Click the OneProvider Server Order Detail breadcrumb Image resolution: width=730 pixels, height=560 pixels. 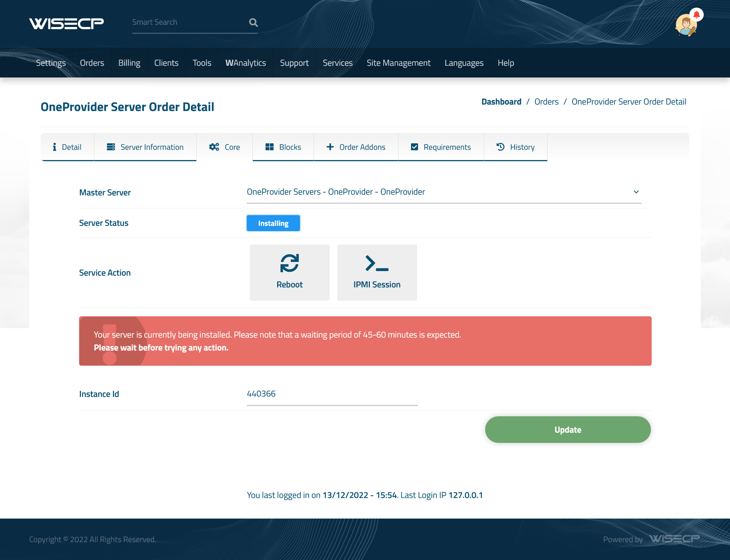[x=629, y=102]
